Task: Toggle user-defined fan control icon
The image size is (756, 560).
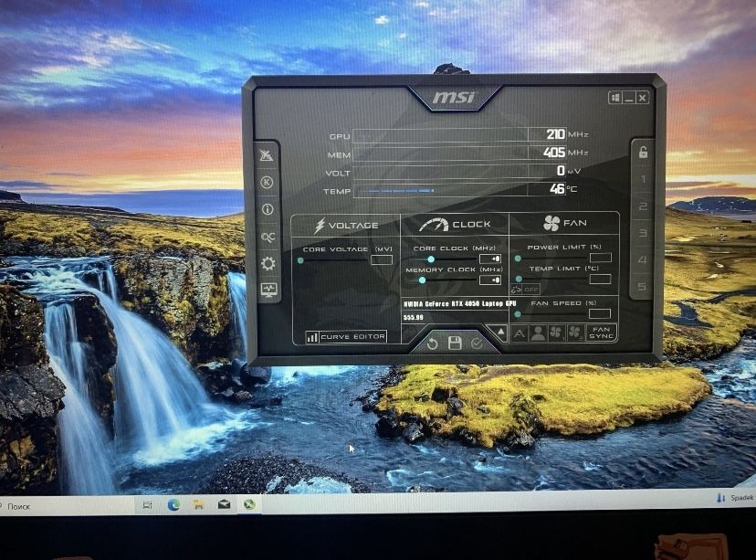Action: point(538,333)
